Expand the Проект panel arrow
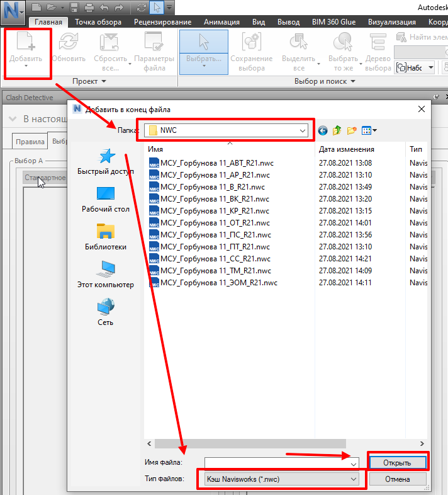Viewport: 448px width, 495px height. click(x=104, y=81)
